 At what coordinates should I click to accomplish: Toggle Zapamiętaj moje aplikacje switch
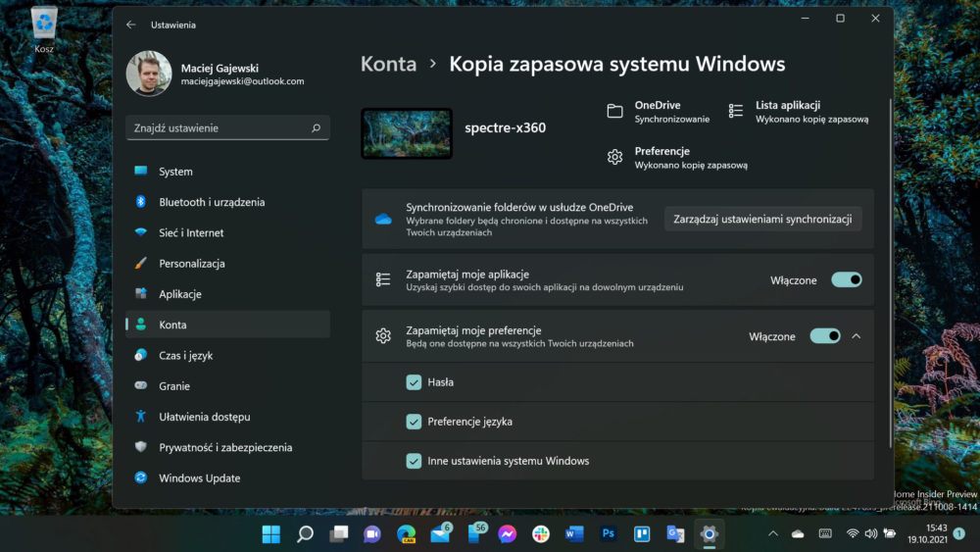(x=847, y=279)
